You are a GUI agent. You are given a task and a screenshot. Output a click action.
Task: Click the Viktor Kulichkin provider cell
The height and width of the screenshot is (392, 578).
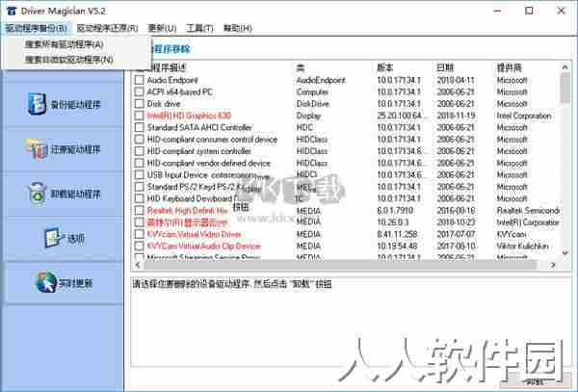(522, 246)
